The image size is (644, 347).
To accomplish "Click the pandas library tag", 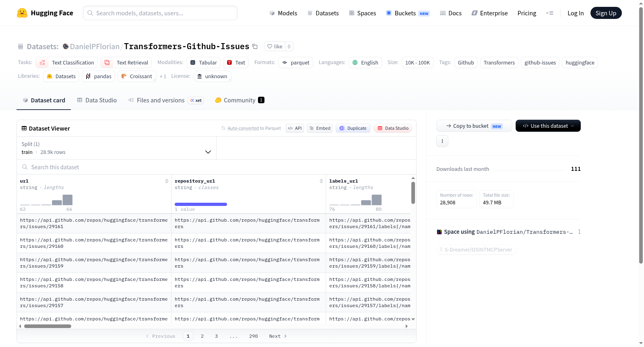I will (x=99, y=76).
